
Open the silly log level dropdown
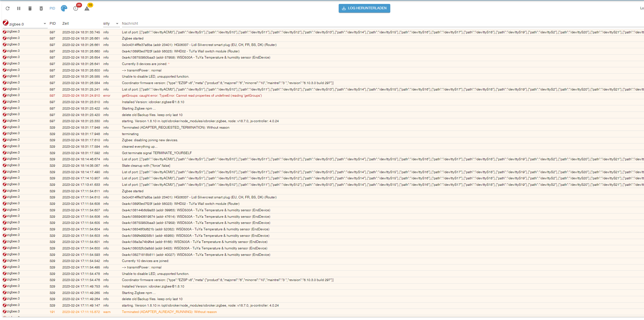tap(117, 24)
